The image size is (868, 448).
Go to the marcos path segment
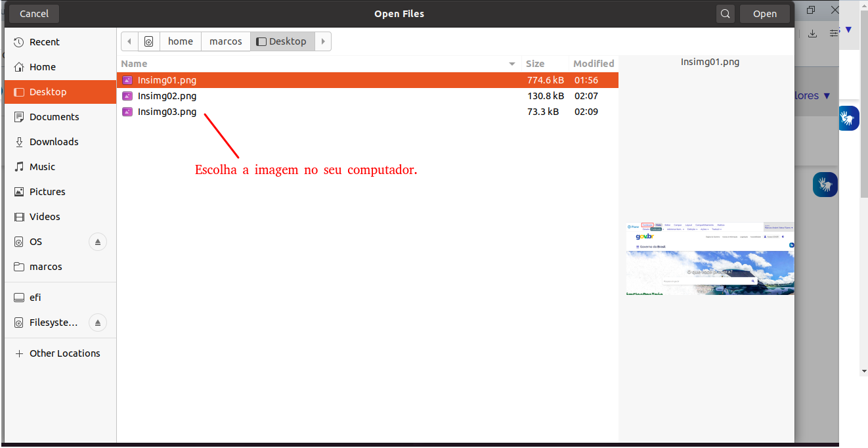226,41
